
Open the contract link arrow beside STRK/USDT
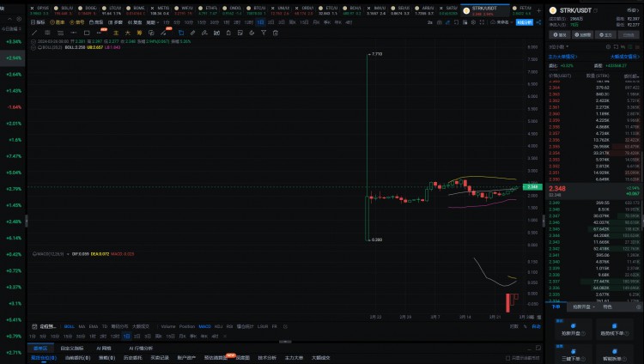pyautogui.click(x=633, y=10)
